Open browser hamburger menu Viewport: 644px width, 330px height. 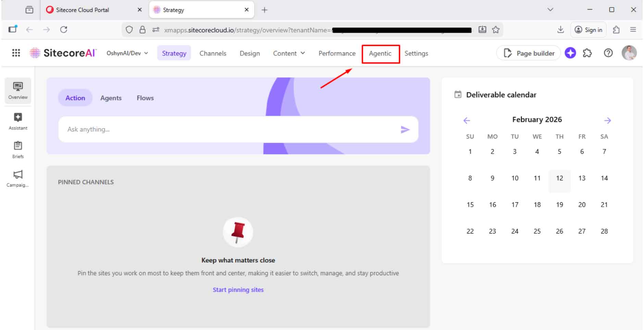(x=633, y=30)
